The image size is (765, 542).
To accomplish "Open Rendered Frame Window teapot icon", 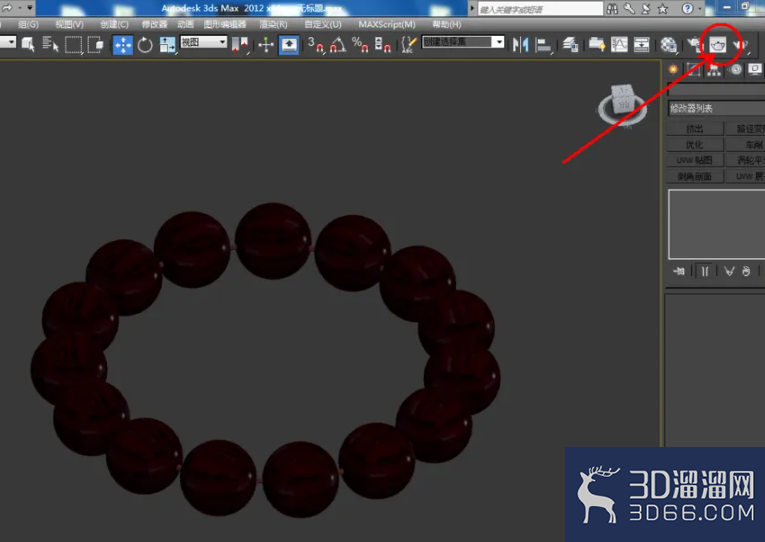I will coord(718,45).
